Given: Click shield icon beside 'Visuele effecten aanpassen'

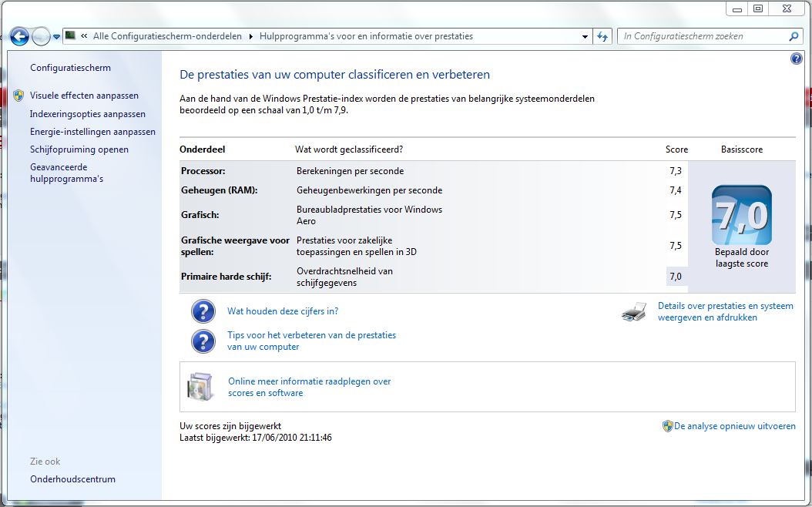Looking at the screenshot, I should pyautogui.click(x=18, y=96).
